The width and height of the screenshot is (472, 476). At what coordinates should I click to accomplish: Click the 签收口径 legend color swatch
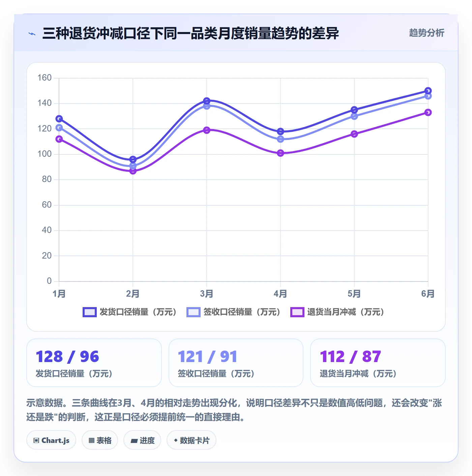point(194,312)
